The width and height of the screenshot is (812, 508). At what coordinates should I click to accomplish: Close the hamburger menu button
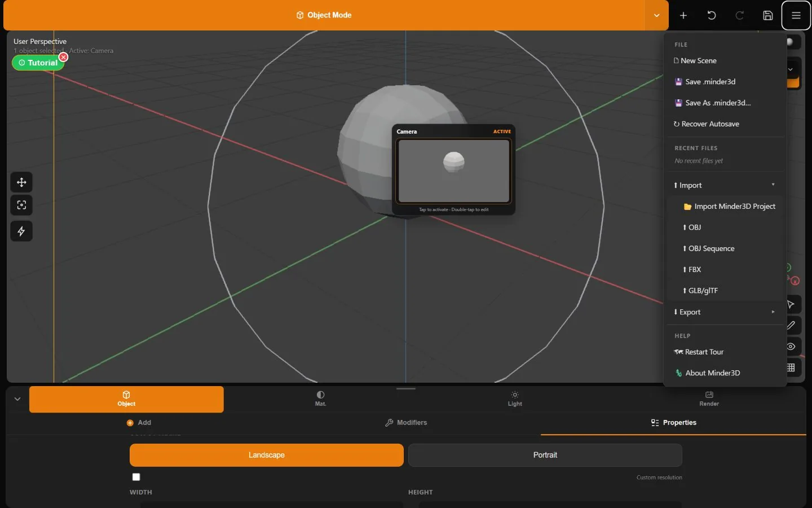click(796, 15)
